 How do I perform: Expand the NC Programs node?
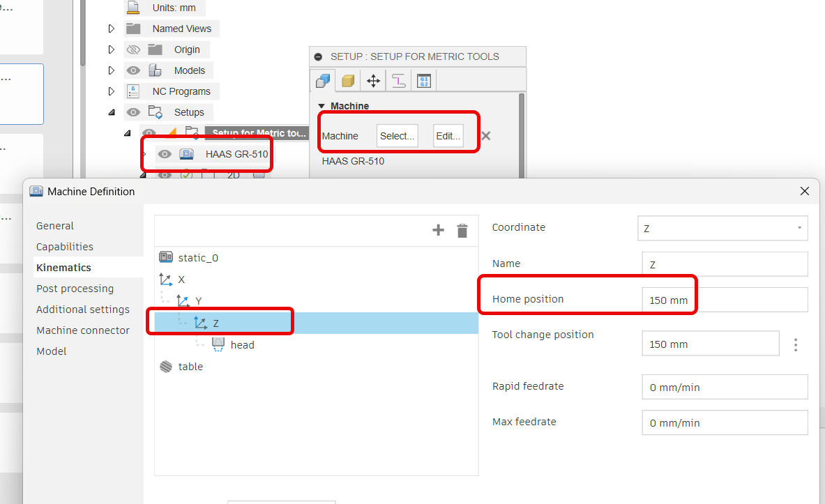tap(111, 91)
